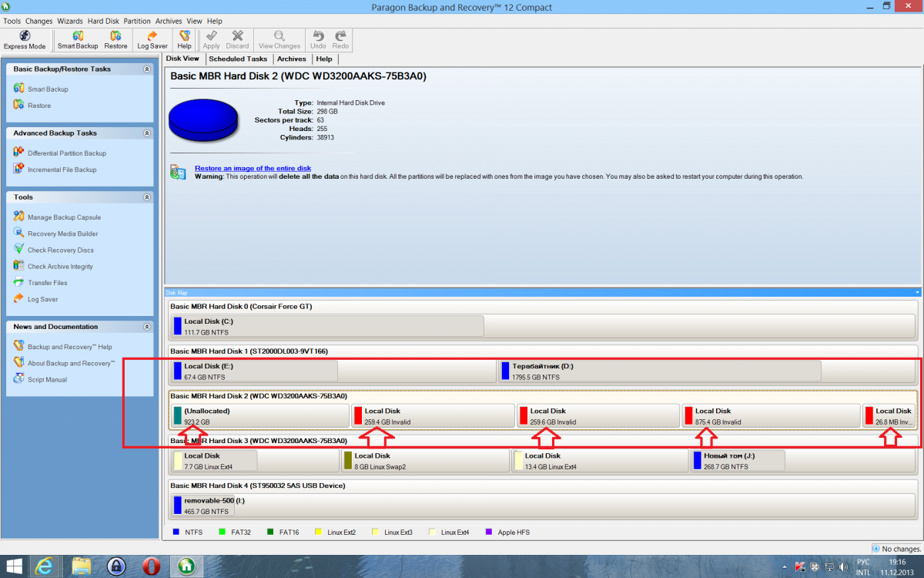The image size is (924, 578).
Task: Select the Терабайтник (D:) 1795.5 GB partition
Action: click(660, 371)
